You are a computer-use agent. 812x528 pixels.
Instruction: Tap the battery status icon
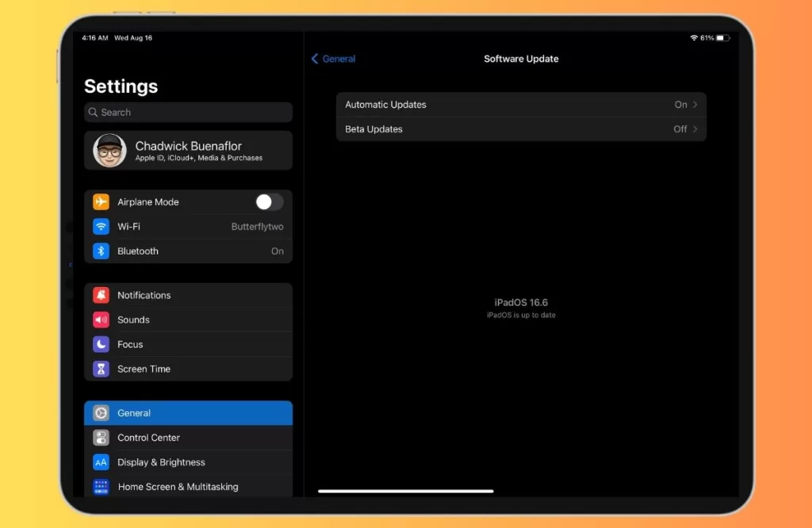(723, 38)
